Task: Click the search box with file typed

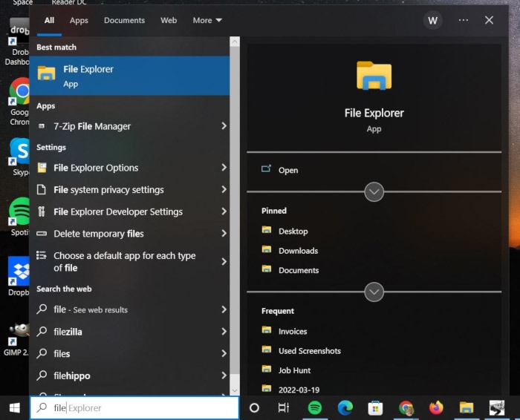Action: (134, 407)
